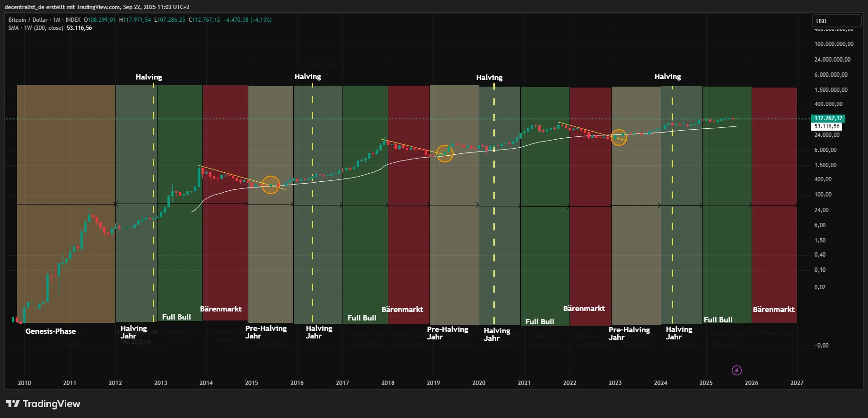Click the TradingView logo at bottom left
This screenshot has width=868, height=418.
(x=43, y=404)
